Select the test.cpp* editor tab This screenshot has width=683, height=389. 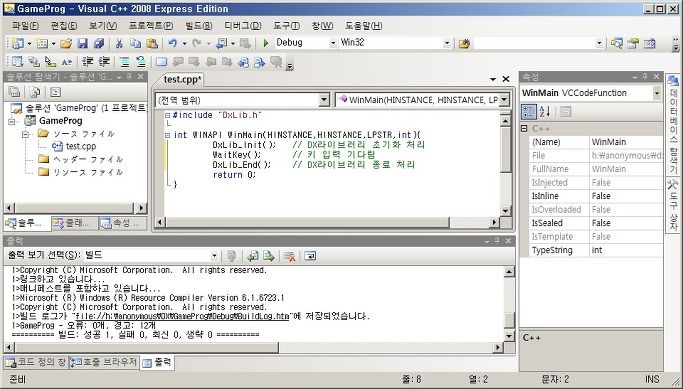point(182,80)
